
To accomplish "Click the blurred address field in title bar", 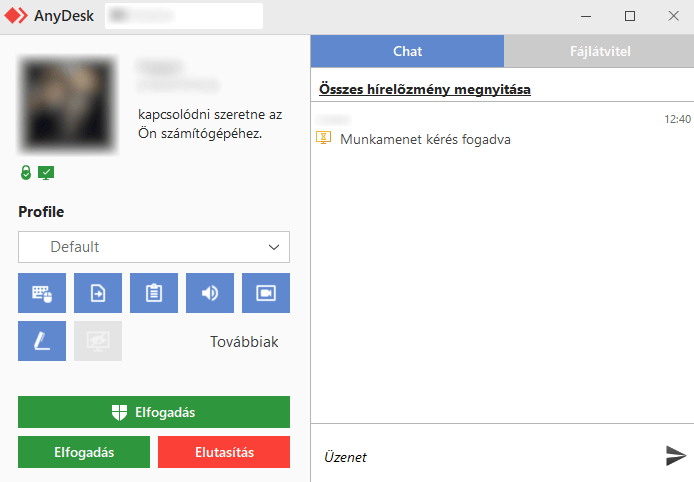I will tap(184, 16).
